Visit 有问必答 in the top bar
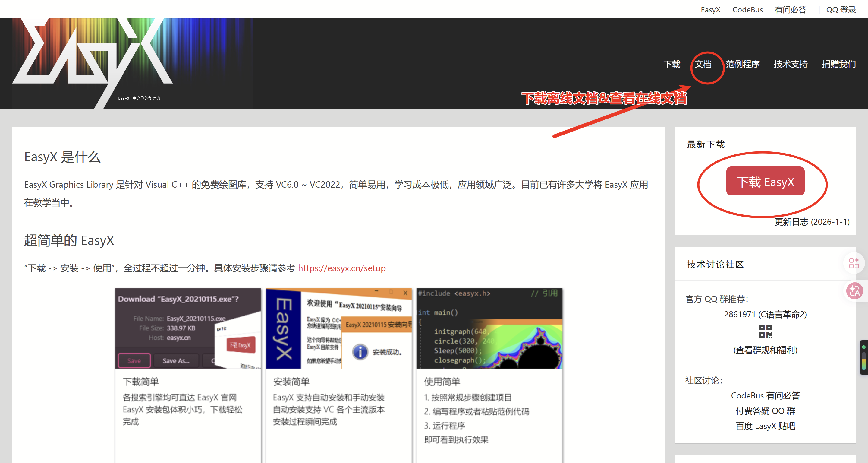The width and height of the screenshot is (868, 463). 791,10
